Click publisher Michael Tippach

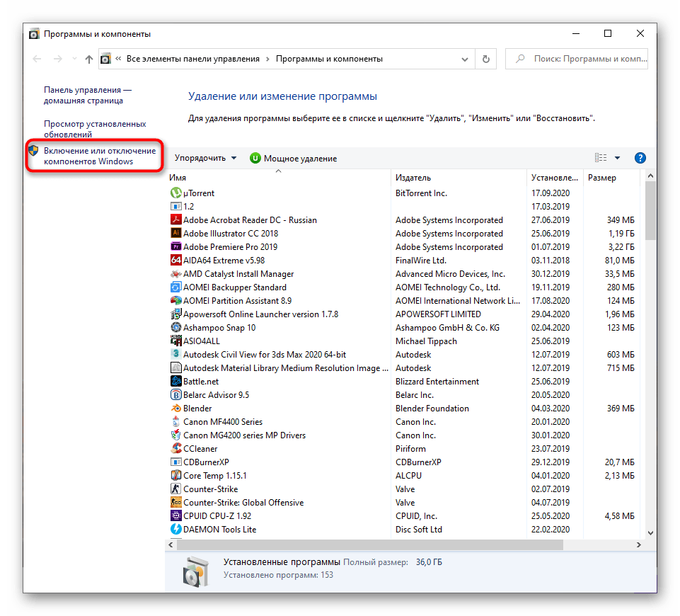point(426,341)
